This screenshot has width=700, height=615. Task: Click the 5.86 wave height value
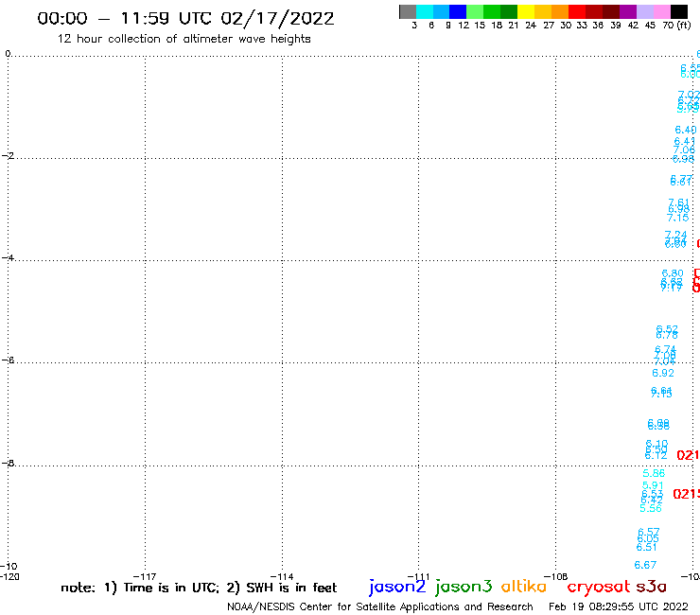tap(654, 473)
